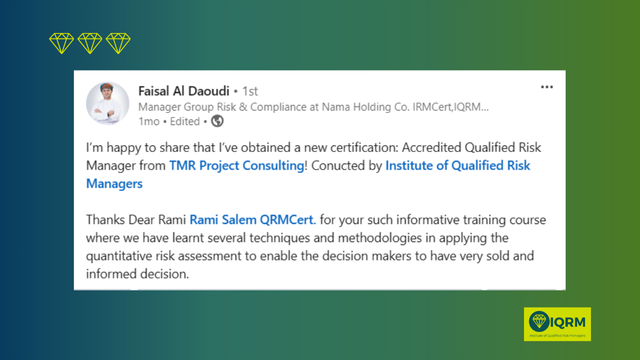Click the third diamond icon
640x360 pixels.
(x=118, y=43)
